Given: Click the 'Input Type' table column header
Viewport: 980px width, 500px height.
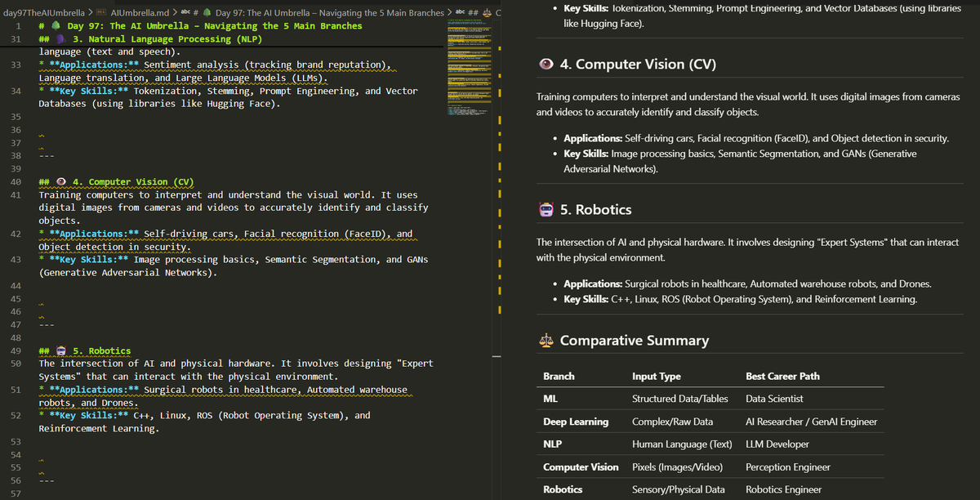Looking at the screenshot, I should pyautogui.click(x=657, y=377).
